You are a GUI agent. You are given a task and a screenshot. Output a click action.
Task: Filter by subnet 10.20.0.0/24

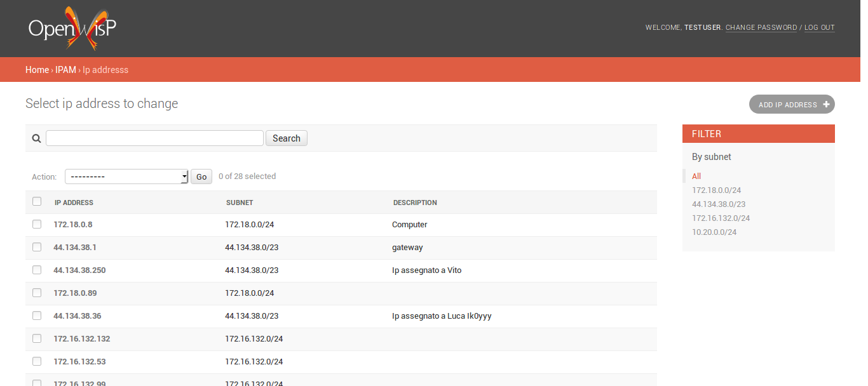tap(714, 232)
